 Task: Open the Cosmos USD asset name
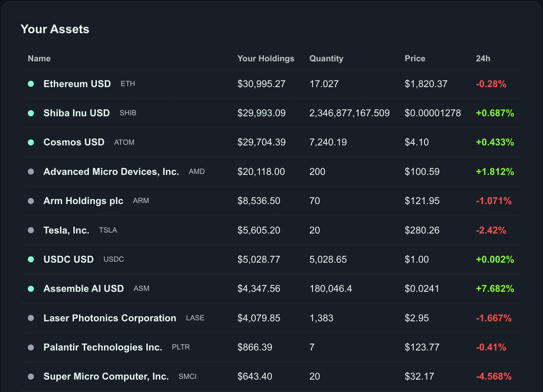74,142
